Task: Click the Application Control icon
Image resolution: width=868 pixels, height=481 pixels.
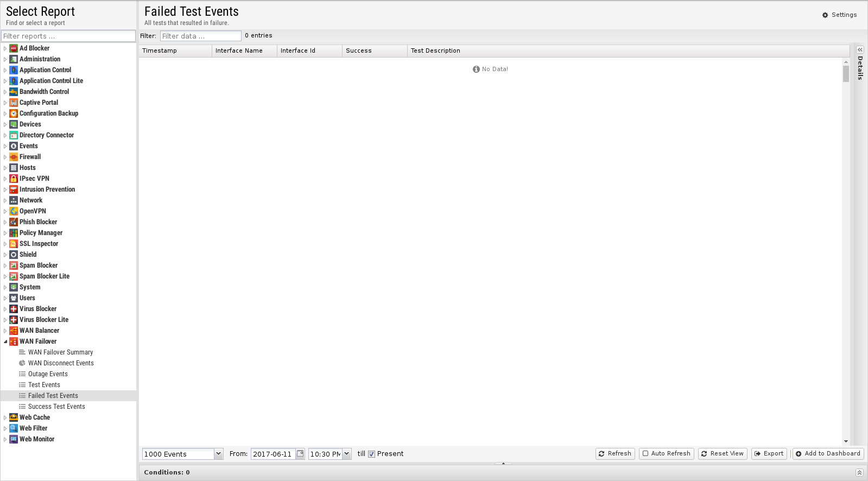Action: (14, 70)
